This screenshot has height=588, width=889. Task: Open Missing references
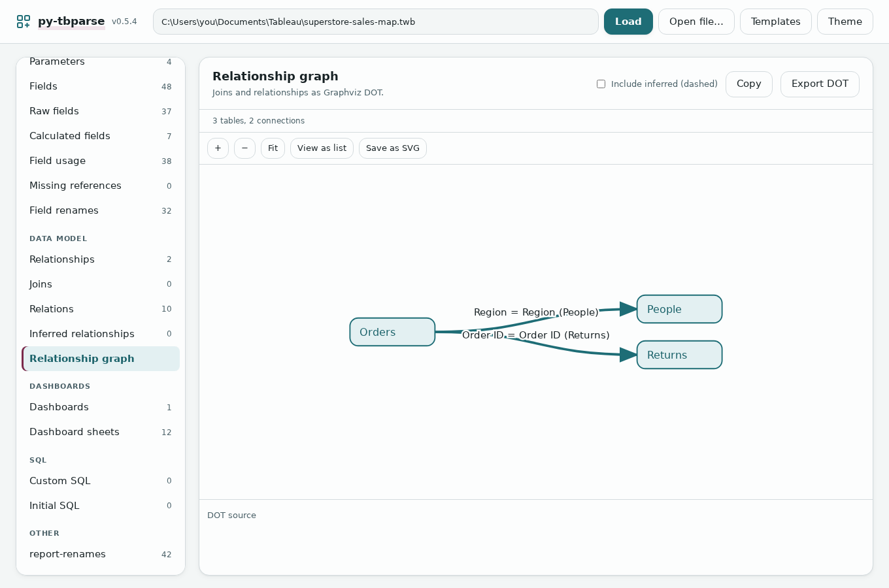(x=101, y=186)
